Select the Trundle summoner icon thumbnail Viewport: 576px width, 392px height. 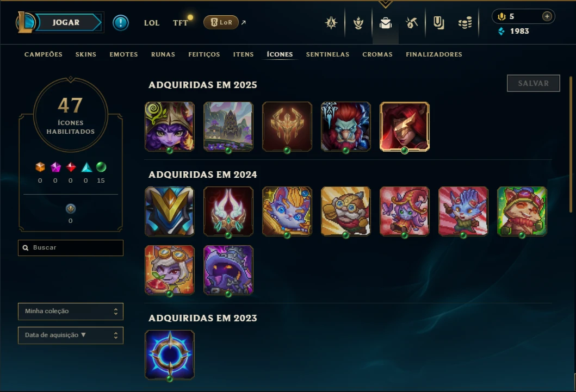pyautogui.click(x=346, y=127)
